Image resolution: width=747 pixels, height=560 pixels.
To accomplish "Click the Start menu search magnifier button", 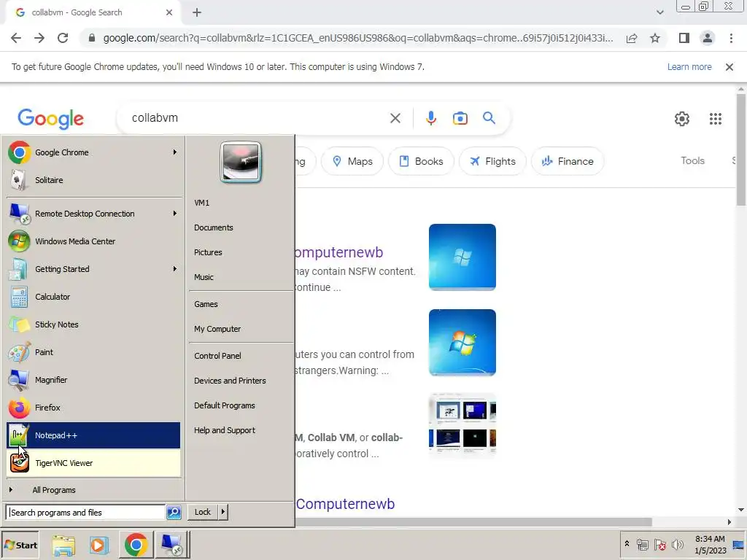I will (174, 513).
